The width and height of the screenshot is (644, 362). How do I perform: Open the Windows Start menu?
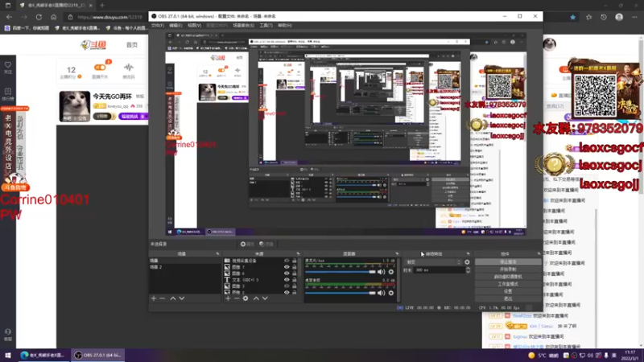[8, 355]
